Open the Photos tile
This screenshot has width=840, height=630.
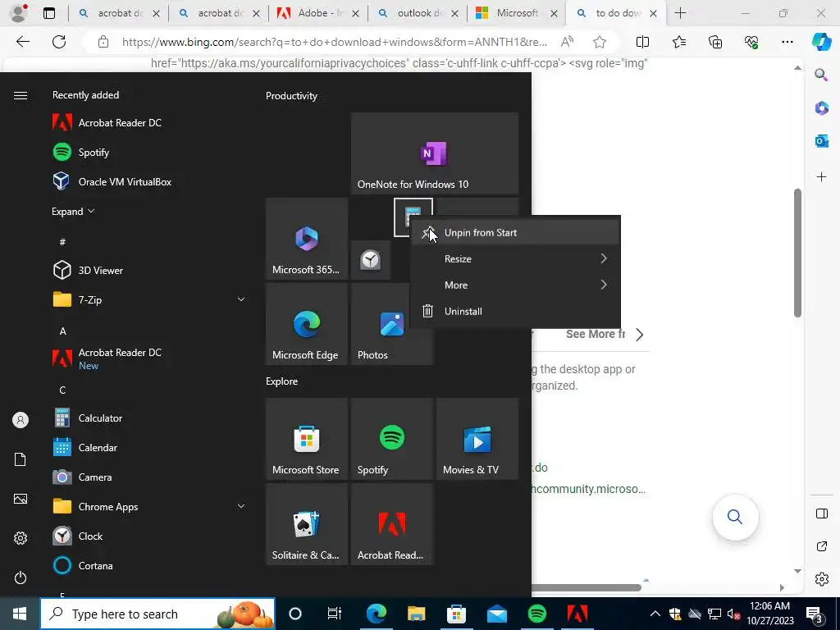click(x=392, y=324)
